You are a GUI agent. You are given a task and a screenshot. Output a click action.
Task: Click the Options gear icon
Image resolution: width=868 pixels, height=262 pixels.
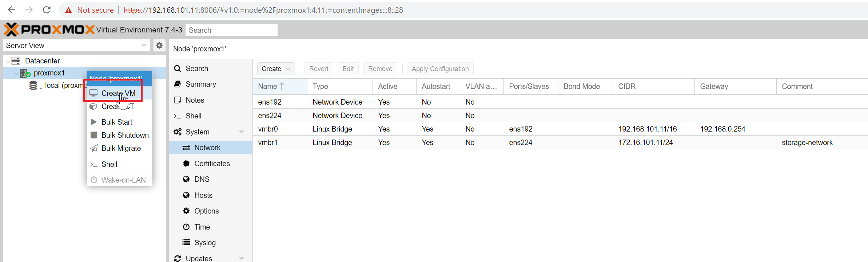[x=186, y=211]
